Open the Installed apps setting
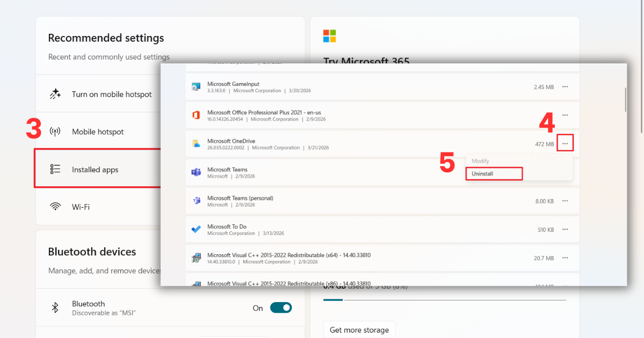Viewport: 644px width, 338px height. [99, 169]
